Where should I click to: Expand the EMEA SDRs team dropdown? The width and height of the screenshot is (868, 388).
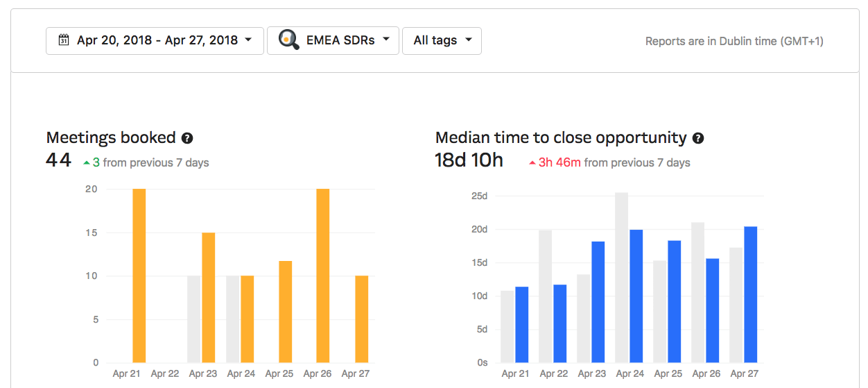pyautogui.click(x=333, y=40)
